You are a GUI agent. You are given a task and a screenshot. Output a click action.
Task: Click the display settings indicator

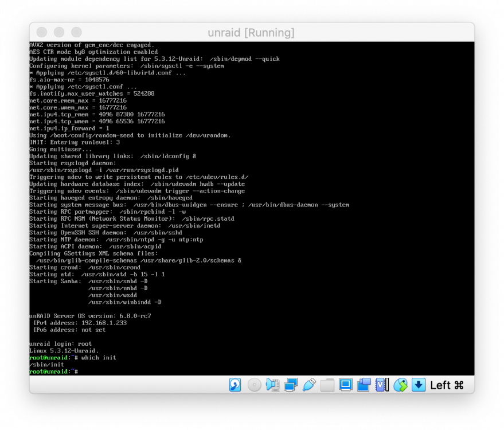[x=346, y=385]
